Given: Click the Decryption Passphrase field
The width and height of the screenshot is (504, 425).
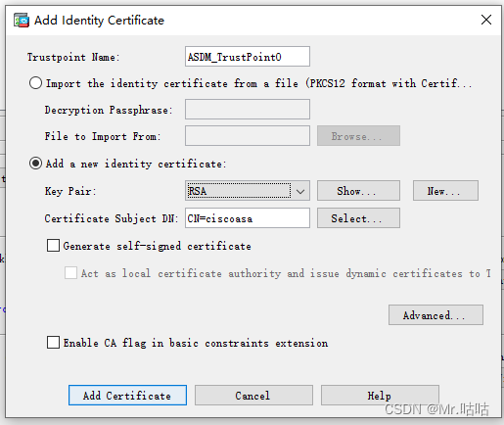Looking at the screenshot, I should pyautogui.click(x=248, y=110).
